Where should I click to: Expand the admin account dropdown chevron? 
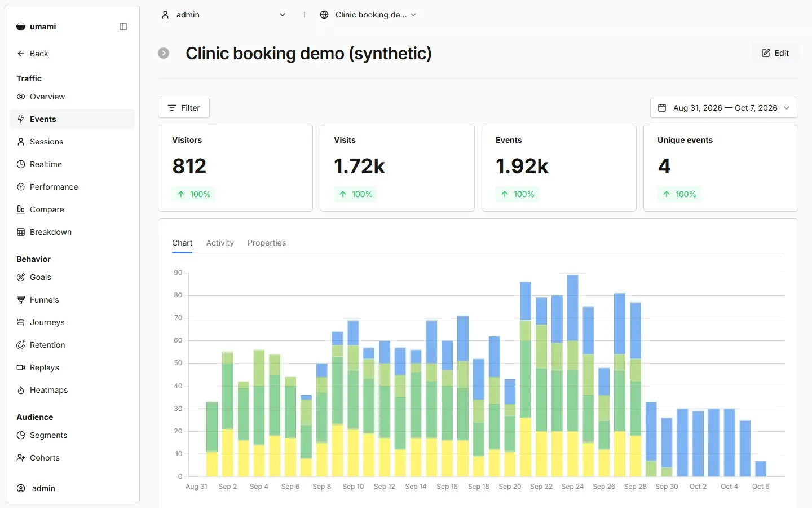point(283,15)
